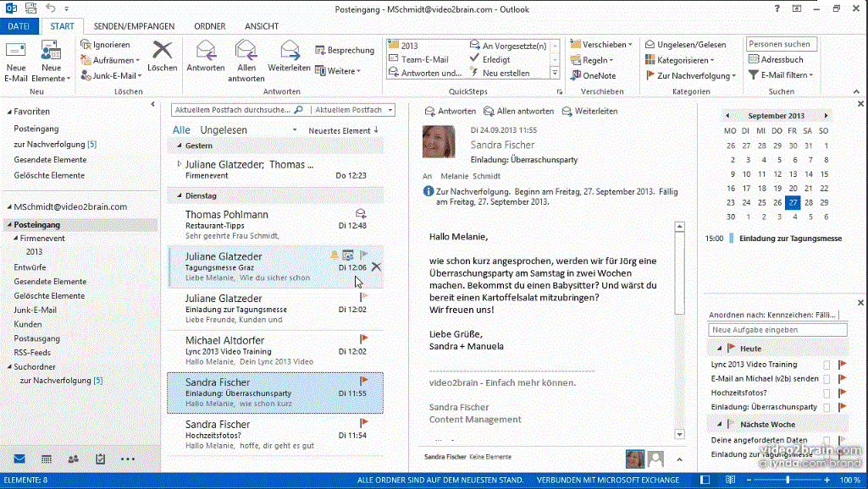Click zoom out minus button
This screenshot has width=868, height=489.
(749, 480)
